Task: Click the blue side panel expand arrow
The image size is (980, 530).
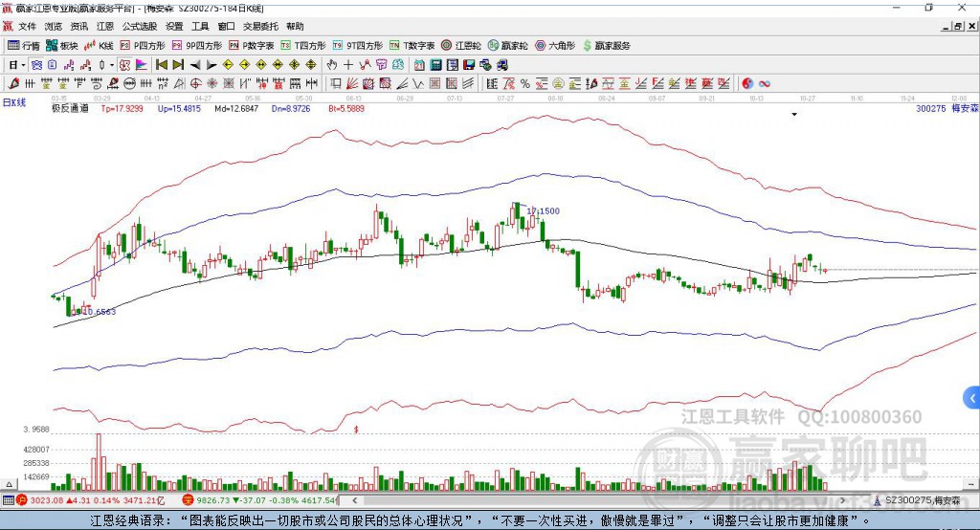Action: (972, 397)
